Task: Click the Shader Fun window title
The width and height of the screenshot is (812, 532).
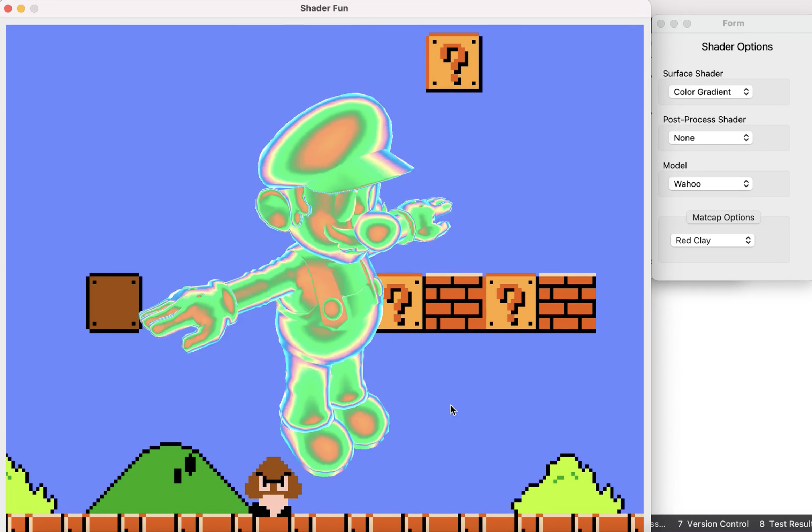Action: [x=324, y=8]
